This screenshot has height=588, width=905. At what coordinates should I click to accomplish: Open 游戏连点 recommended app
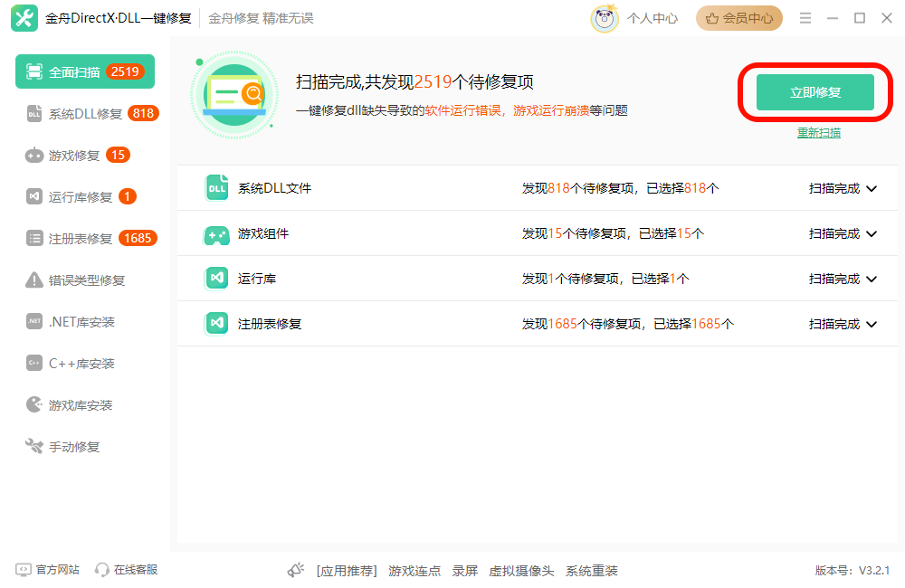pyautogui.click(x=414, y=571)
